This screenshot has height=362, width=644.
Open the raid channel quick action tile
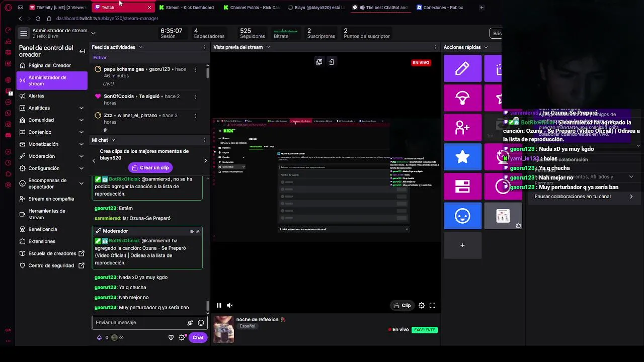pos(462,98)
